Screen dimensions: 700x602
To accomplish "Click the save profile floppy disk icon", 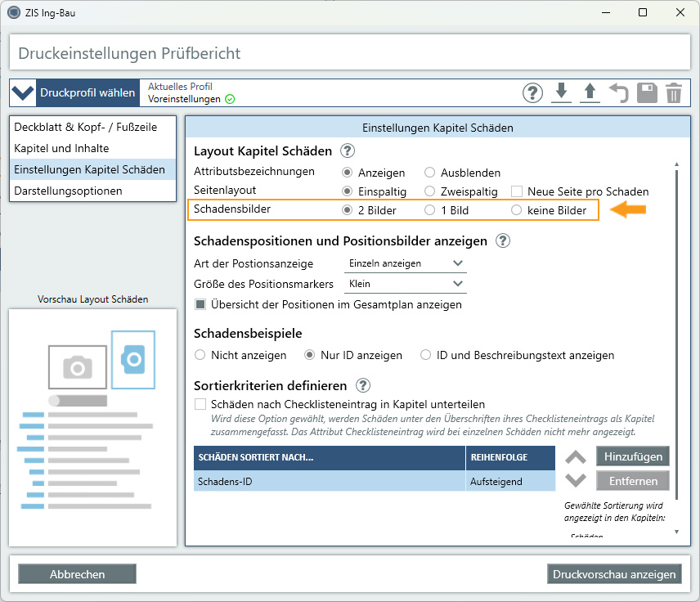I will point(647,92).
